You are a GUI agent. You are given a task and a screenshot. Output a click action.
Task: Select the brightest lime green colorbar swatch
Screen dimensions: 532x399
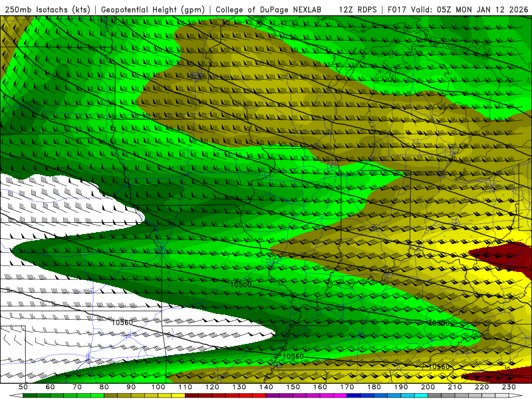click(97, 396)
